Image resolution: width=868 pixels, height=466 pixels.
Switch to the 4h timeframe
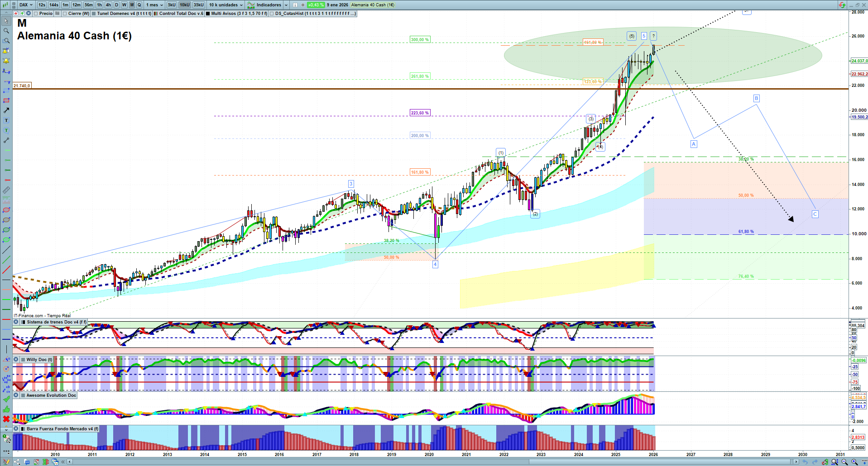click(x=108, y=5)
